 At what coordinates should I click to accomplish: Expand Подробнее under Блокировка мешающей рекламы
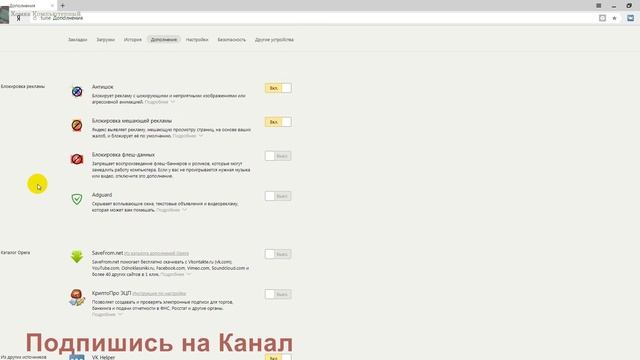coord(188,136)
